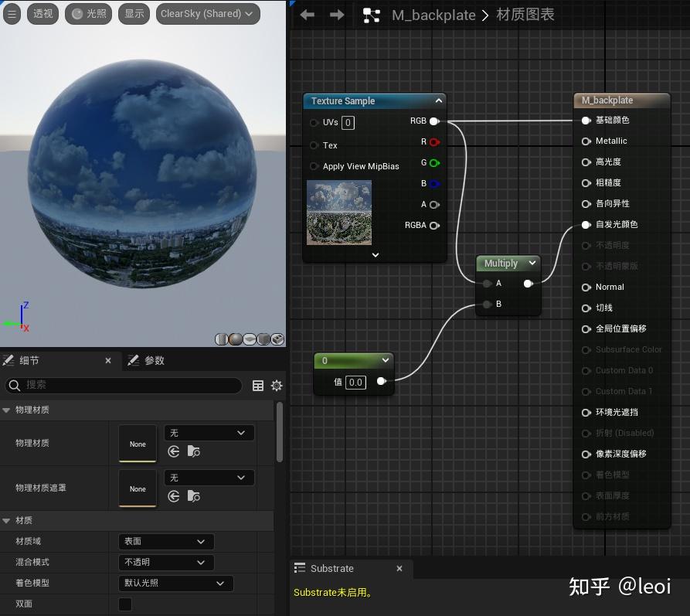Click the M_backplate breadcrumb
This screenshot has height=616, width=690.
tap(433, 15)
